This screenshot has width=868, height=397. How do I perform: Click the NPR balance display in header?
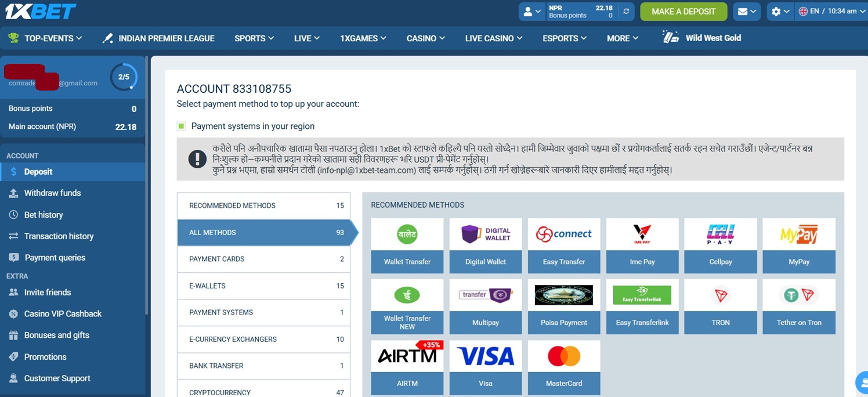[x=581, y=12]
